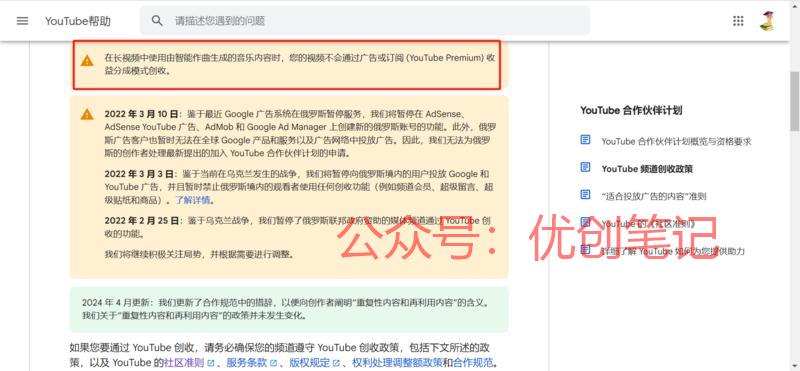800x371 pixels.
Task: Click the warning icon beside 2022 年 3 月 10 日
Action: [87, 114]
